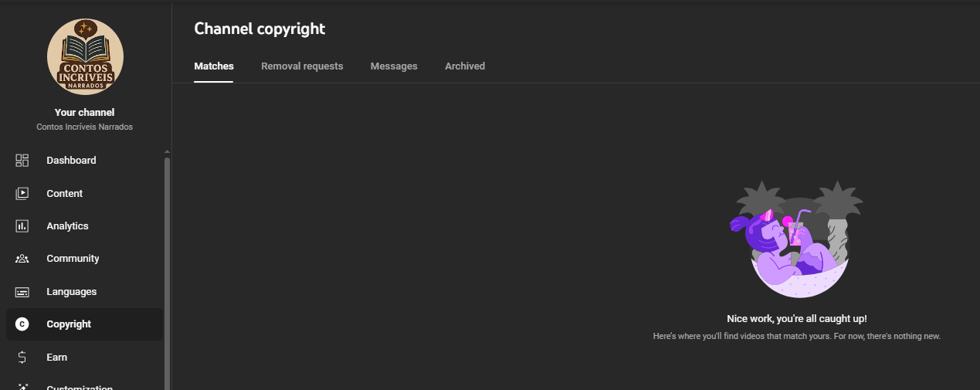Click the Contos Incríveis Narrados channel avatar

pyautogui.click(x=85, y=56)
